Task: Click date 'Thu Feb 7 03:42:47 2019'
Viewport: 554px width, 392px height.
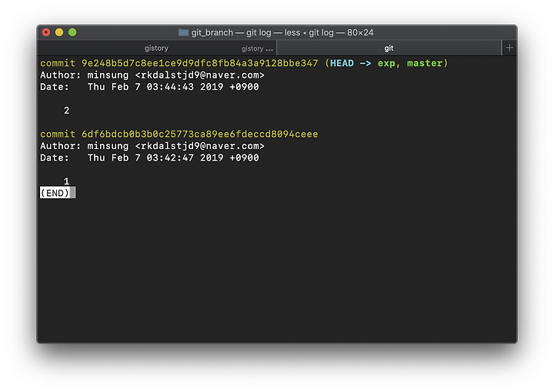Action: coord(155,158)
